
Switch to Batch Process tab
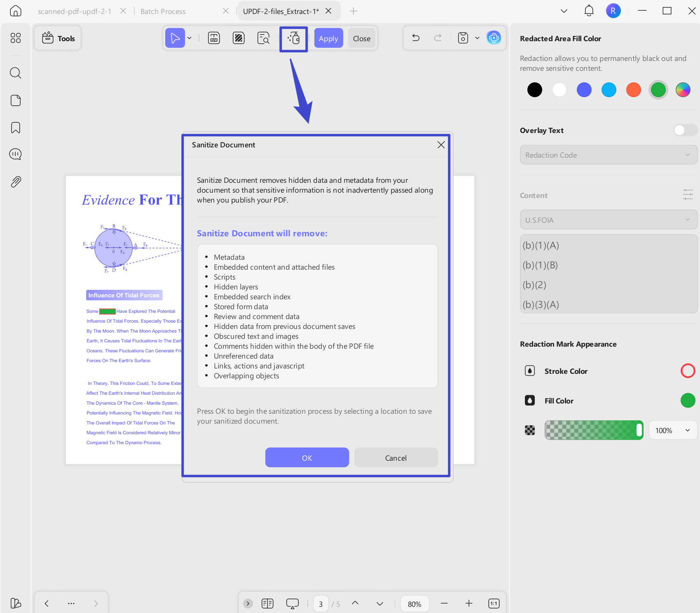163,12
